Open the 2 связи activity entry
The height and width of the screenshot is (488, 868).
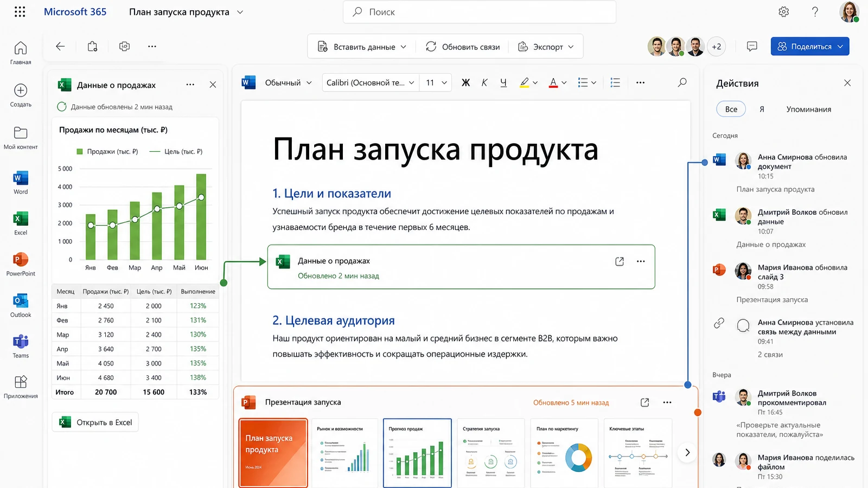[770, 355]
